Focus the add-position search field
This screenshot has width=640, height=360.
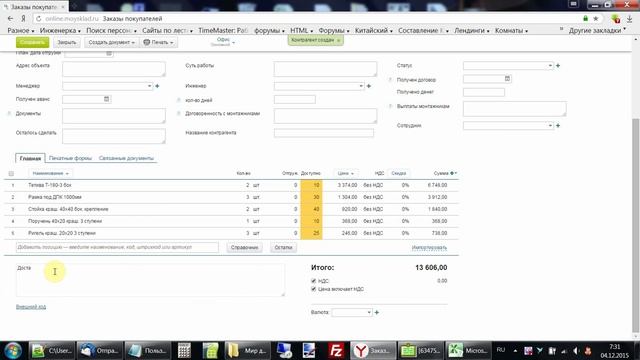pos(117,247)
